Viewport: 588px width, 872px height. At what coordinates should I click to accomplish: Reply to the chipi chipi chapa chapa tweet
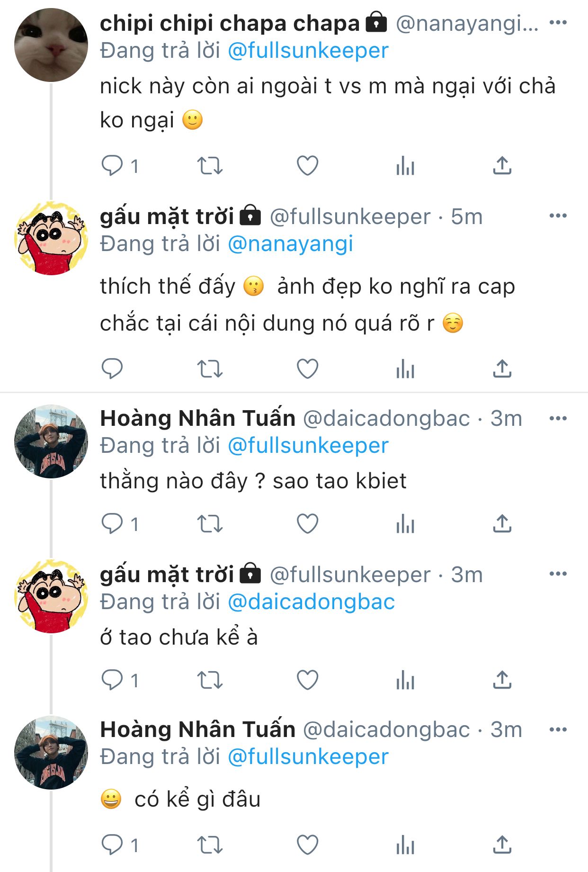tap(112, 166)
